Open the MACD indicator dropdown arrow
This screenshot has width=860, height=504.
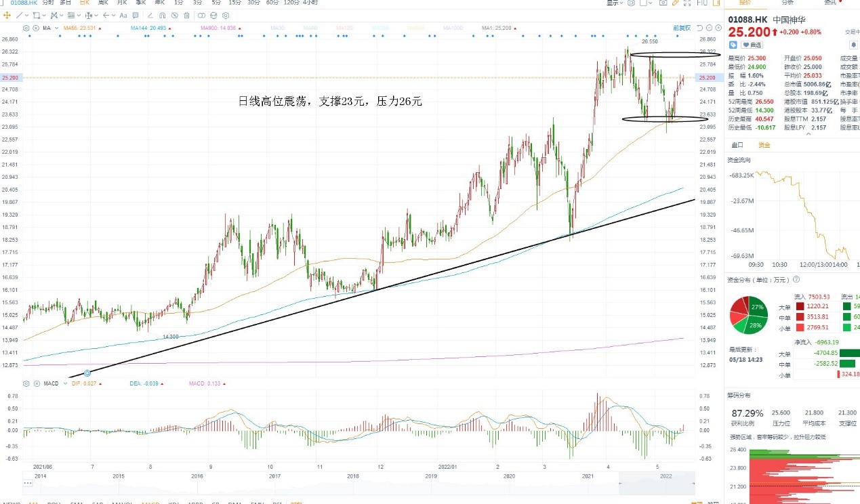pyautogui.click(x=65, y=383)
